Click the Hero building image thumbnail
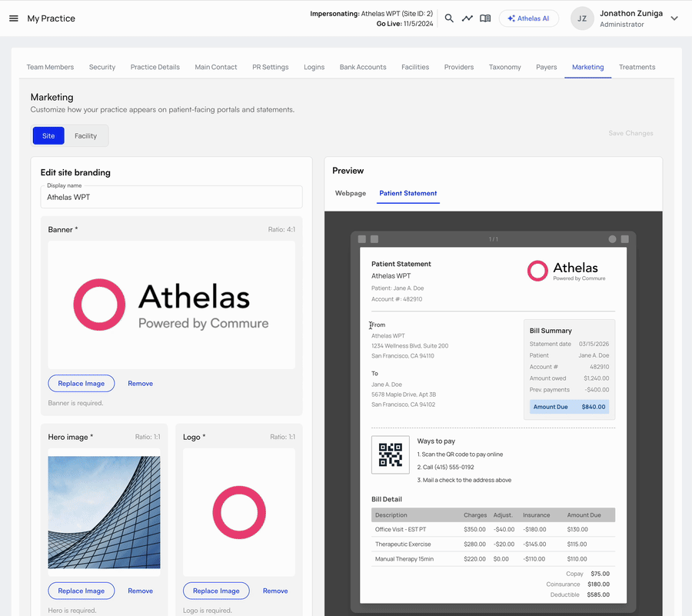692x616 pixels. [x=104, y=512]
